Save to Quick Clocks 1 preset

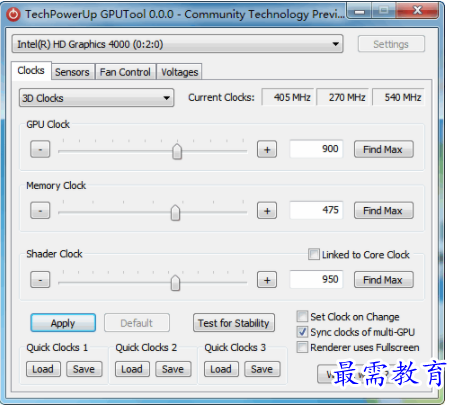click(x=84, y=369)
